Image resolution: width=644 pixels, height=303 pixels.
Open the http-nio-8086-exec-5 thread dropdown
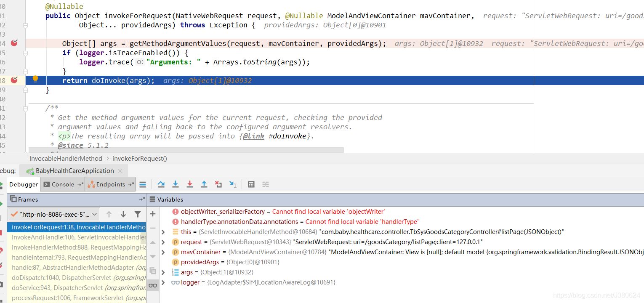(x=54, y=214)
